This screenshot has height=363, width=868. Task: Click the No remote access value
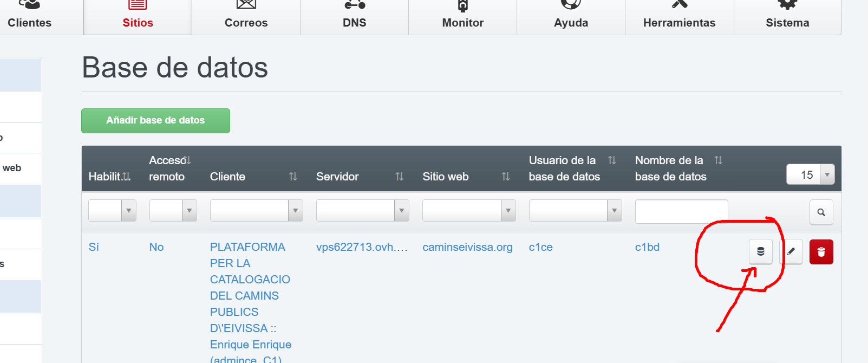(x=156, y=247)
